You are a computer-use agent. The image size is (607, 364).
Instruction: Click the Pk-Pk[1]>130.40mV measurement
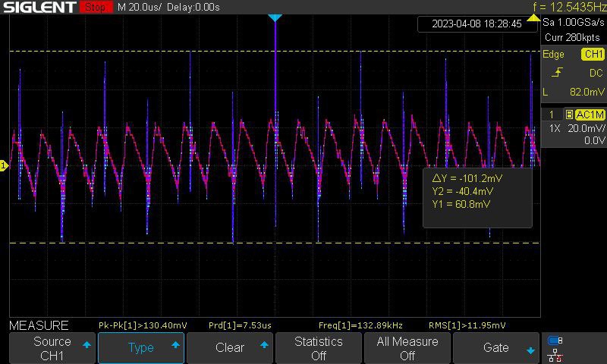(x=143, y=325)
